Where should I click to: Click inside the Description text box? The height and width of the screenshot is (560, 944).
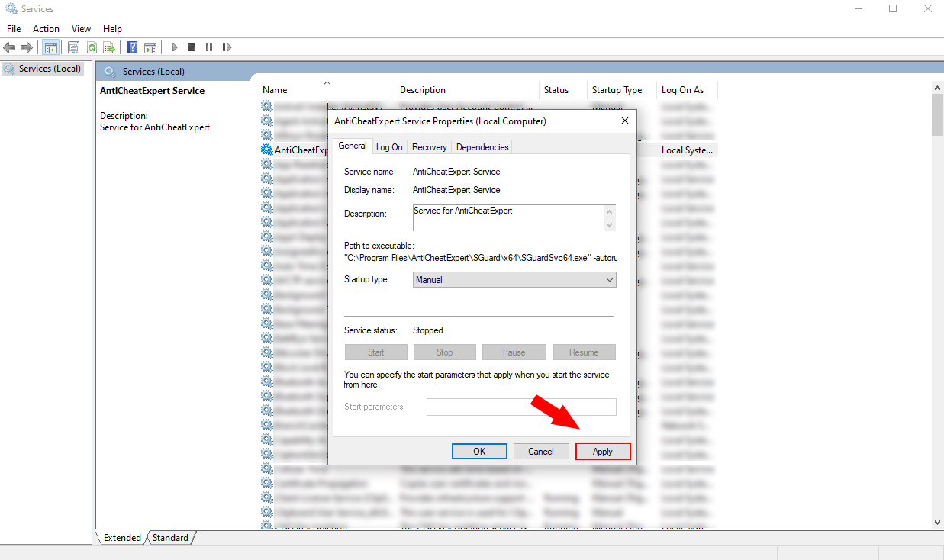507,217
